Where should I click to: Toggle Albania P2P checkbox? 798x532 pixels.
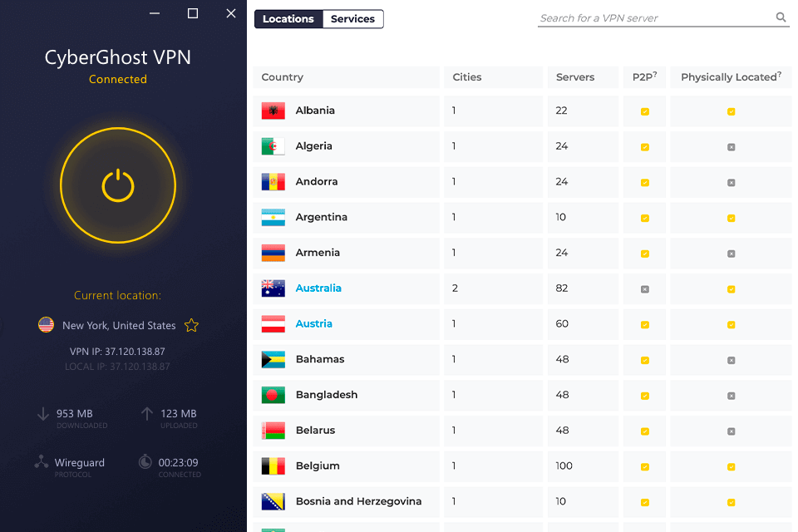(x=645, y=111)
